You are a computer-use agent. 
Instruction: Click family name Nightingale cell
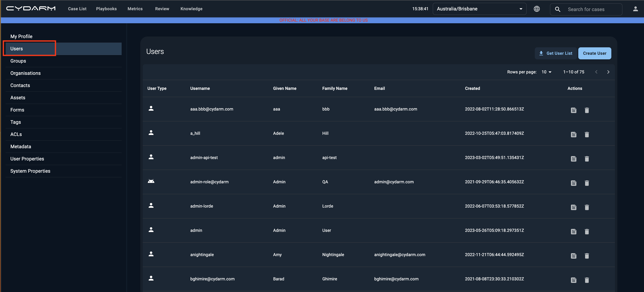click(x=333, y=255)
